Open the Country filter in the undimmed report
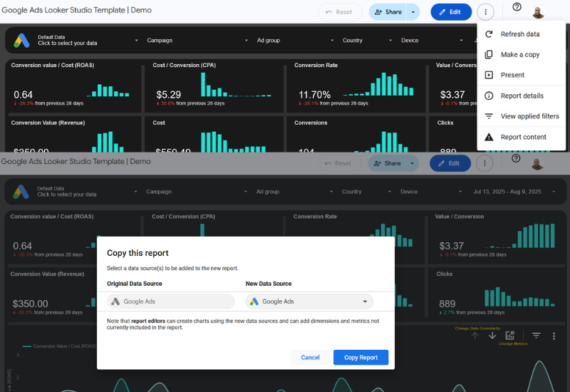 pyautogui.click(x=367, y=41)
